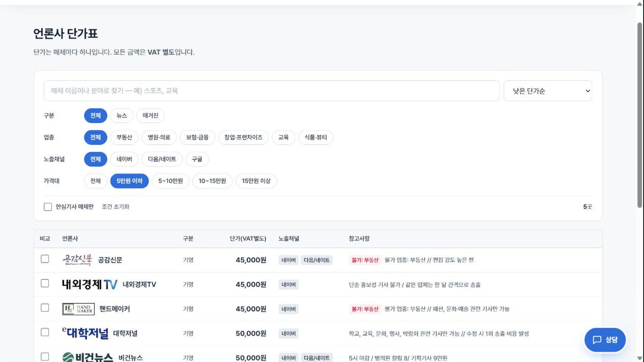Click 다음/네이트 tag in 공감신문 row
644x362 pixels.
pos(317,260)
